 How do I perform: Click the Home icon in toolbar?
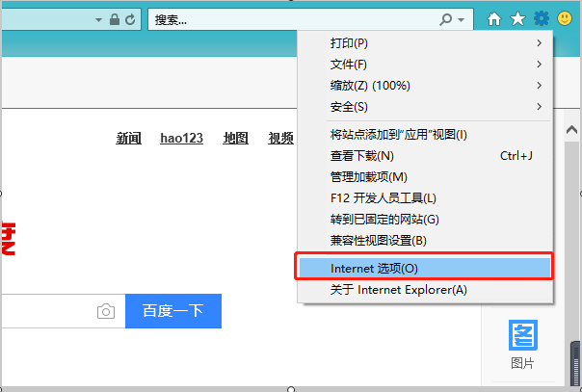coord(494,19)
